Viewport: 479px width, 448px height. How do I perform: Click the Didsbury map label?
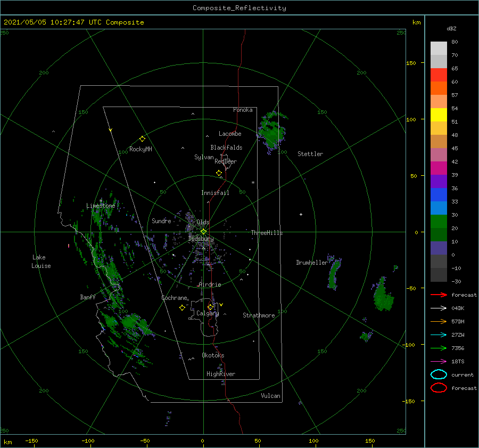click(201, 239)
